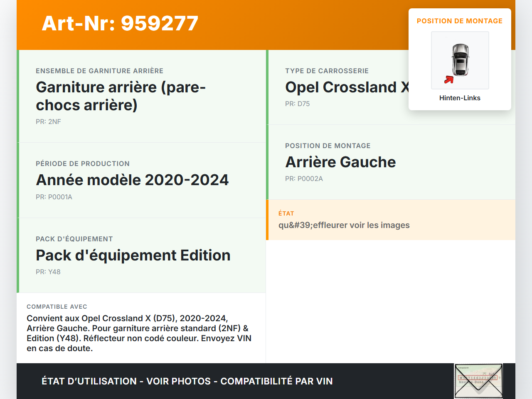Click the ÉTAT condition text
This screenshot has height=399, width=532.
344,225
